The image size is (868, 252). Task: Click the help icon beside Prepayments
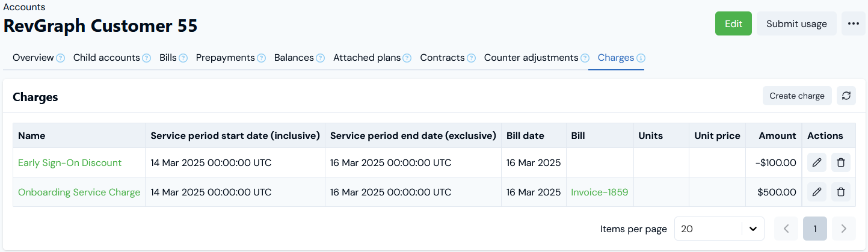pyautogui.click(x=261, y=58)
